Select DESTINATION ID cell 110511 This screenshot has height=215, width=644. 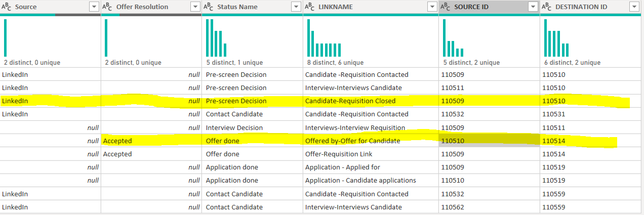tap(590, 127)
